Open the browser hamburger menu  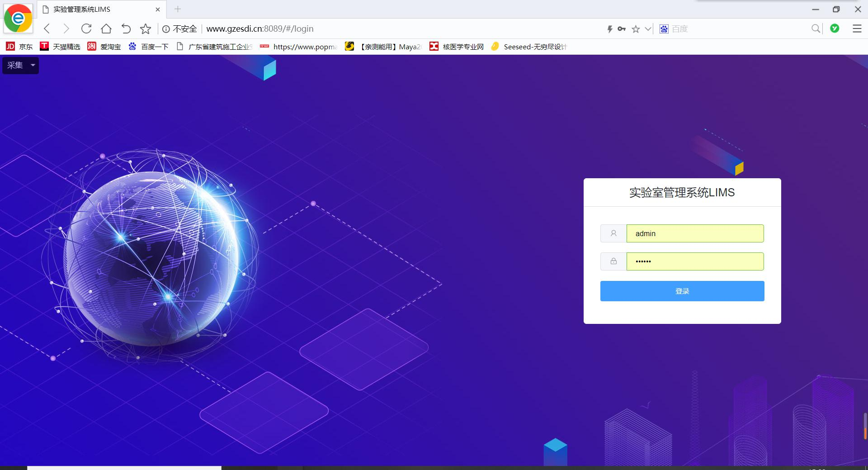857,29
